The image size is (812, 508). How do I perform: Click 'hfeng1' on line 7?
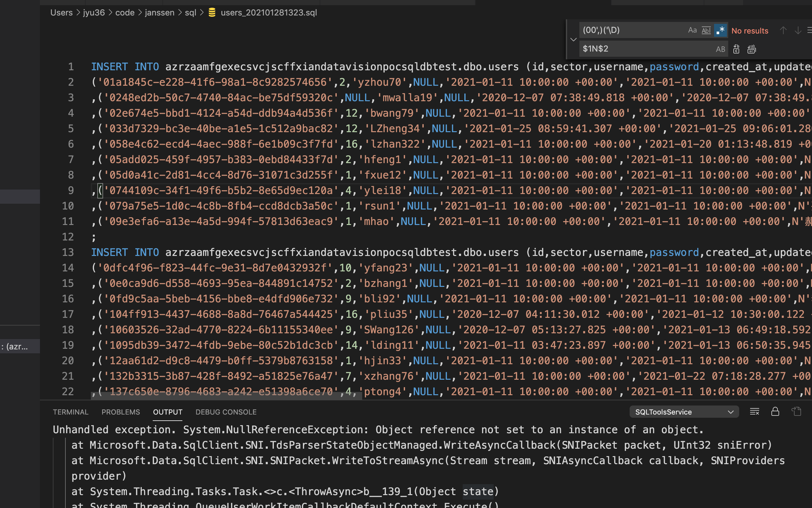click(383, 159)
